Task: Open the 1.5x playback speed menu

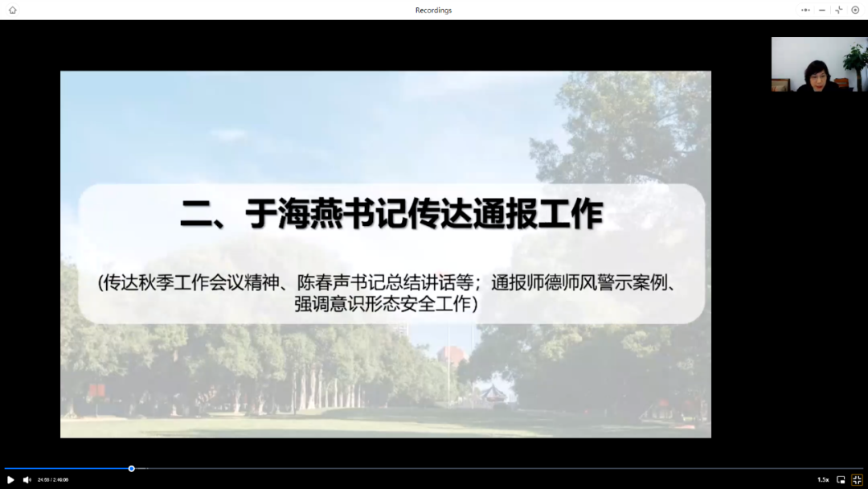Action: [823, 479]
